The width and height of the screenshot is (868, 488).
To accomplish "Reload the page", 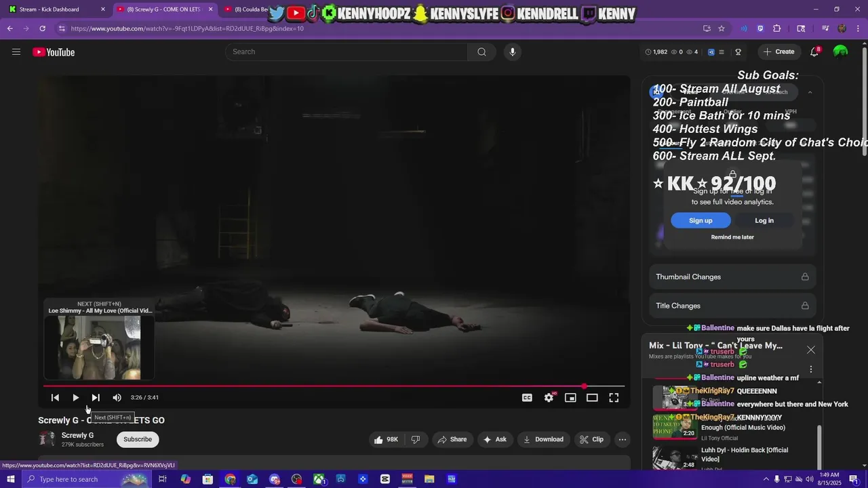I will coord(42,28).
